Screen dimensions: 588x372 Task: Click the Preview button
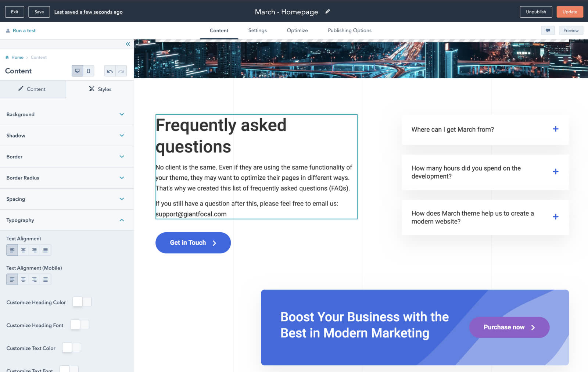[x=571, y=31]
